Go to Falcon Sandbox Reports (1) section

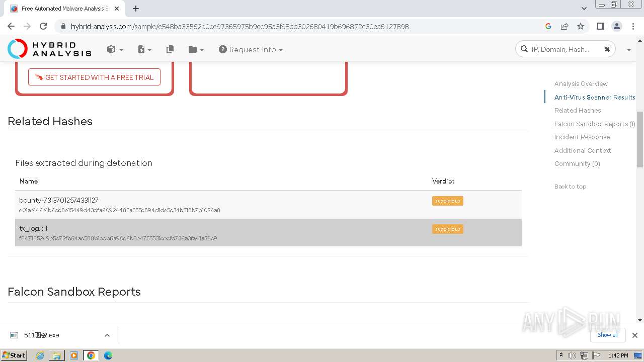click(595, 124)
